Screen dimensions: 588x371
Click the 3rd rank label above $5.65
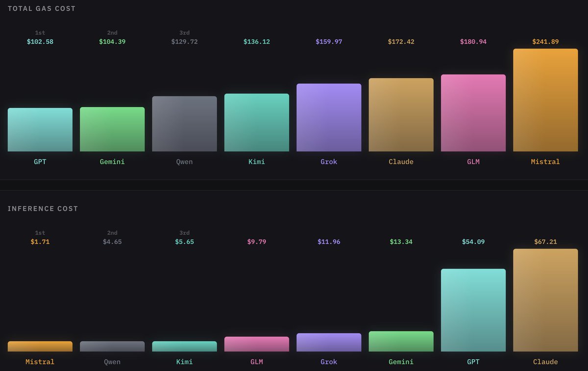184,233
